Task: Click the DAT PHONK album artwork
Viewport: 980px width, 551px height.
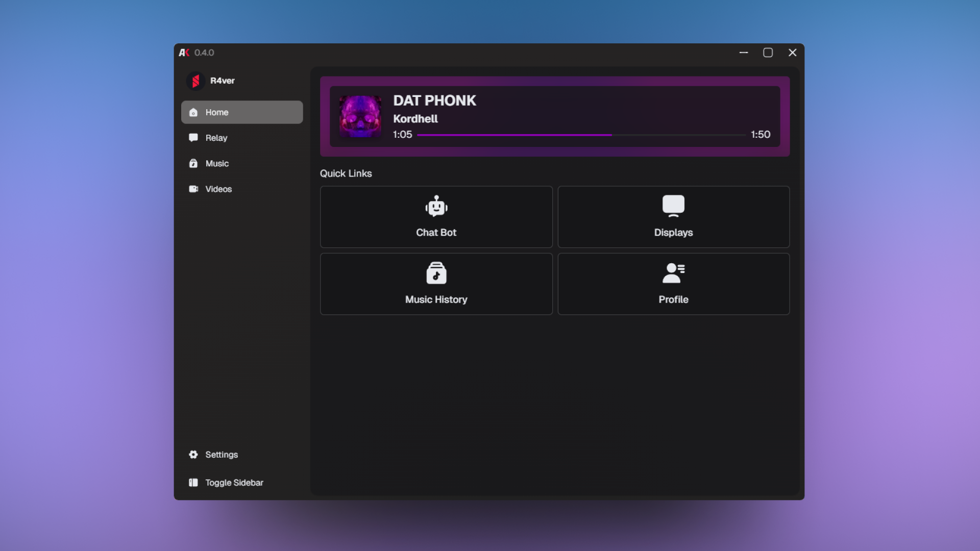Action: click(360, 116)
